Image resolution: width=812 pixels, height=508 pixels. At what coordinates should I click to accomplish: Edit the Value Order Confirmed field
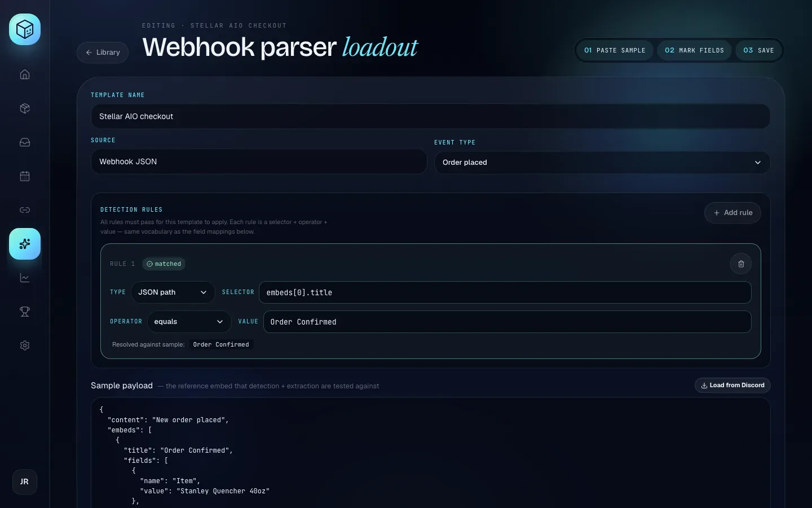tap(507, 322)
